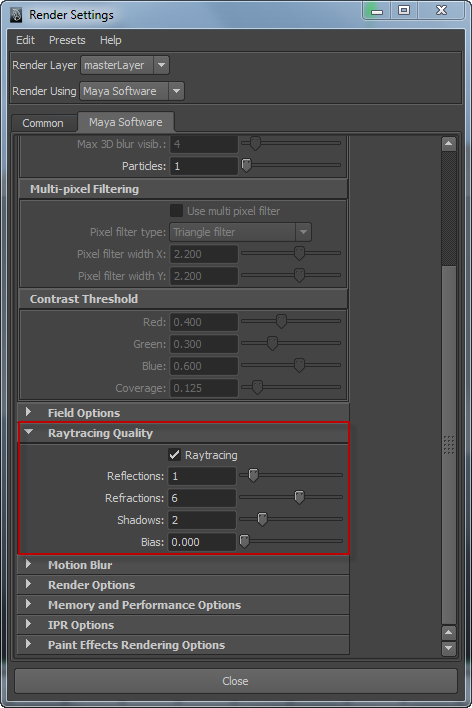Image resolution: width=472 pixels, height=708 pixels.
Task: Expand Memory and Performance Options section
Action: tap(28, 604)
